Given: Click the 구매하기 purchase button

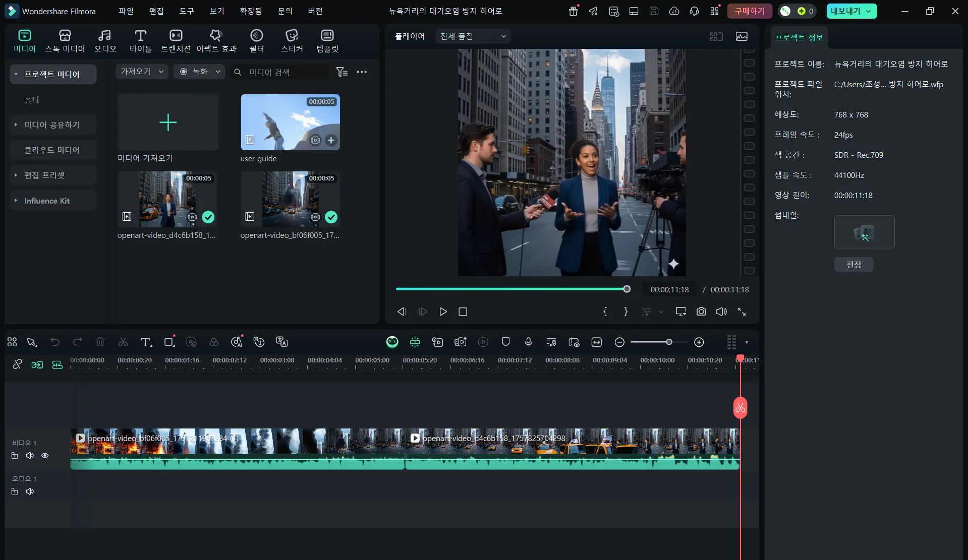Looking at the screenshot, I should pos(749,11).
